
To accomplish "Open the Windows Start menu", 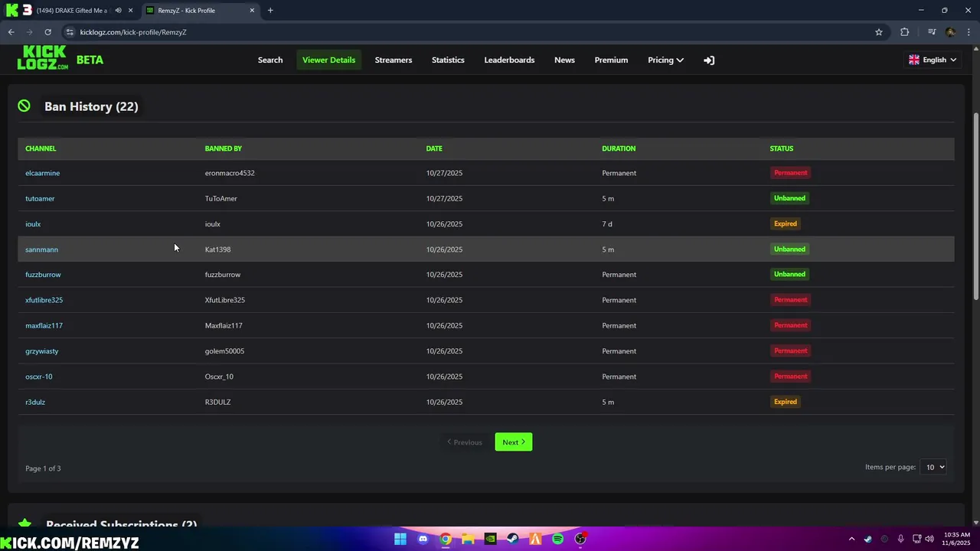I will coord(400,539).
